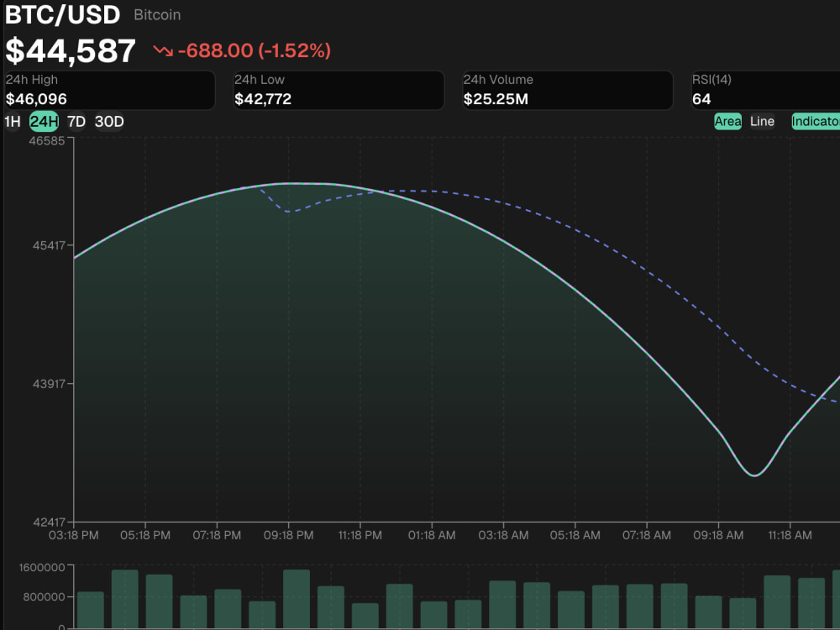The height and width of the screenshot is (630, 840).
Task: Switch to the 30D timeframe
Action: (109, 122)
